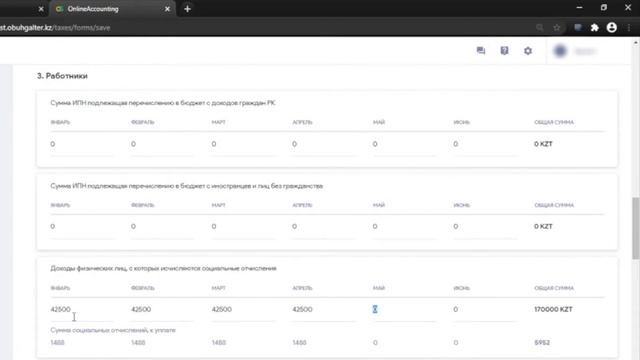Click the 170000 KZT total sum
The image size is (640, 360).
click(553, 309)
